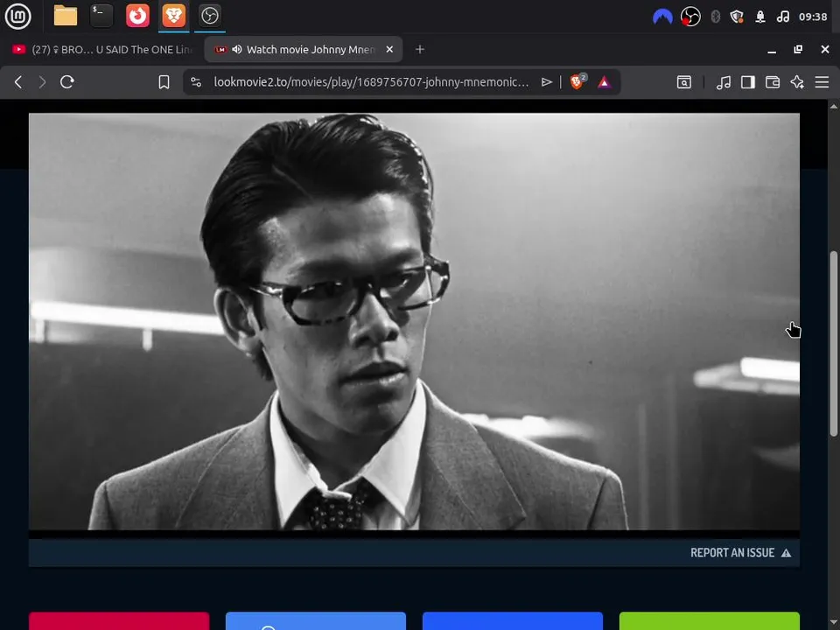Open the browser hamburger menu
Viewport: 840px width, 630px height.
[x=822, y=82]
